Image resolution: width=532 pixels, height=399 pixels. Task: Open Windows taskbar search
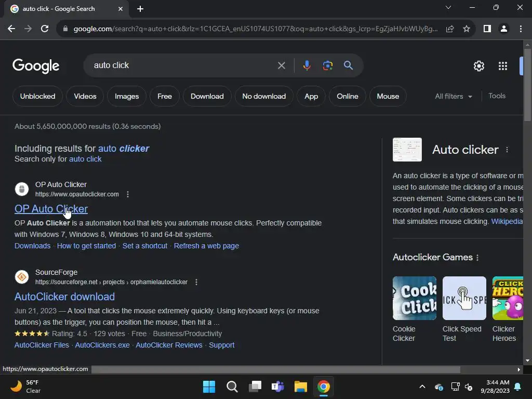232,387
